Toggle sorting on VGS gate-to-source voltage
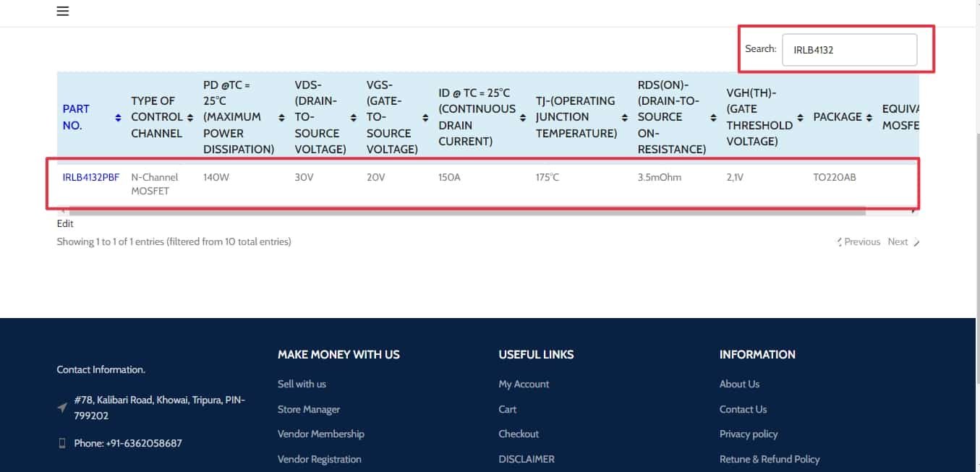 point(425,117)
